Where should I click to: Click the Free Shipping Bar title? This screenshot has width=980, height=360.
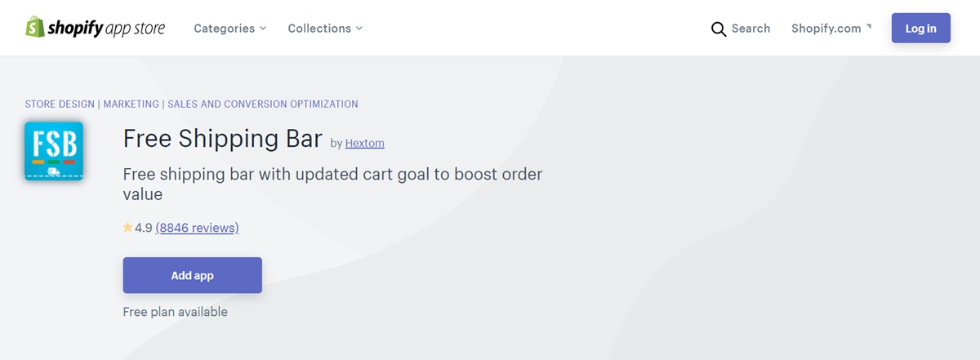pos(223,139)
